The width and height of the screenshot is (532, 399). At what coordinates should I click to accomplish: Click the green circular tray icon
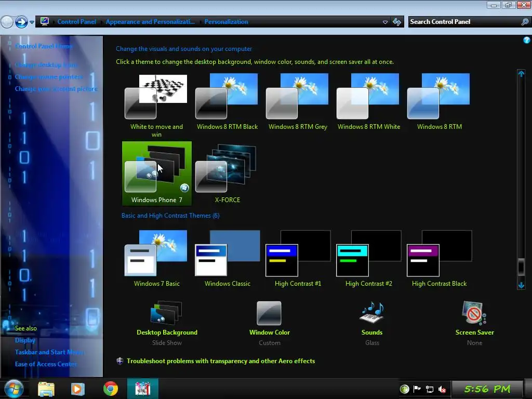tap(404, 389)
